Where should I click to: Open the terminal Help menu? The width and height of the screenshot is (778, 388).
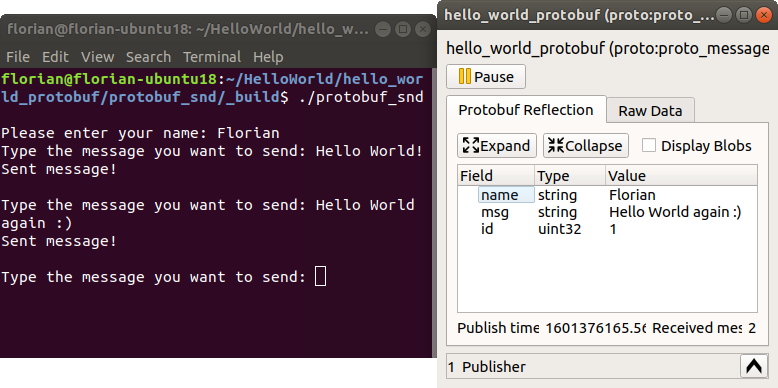[268, 57]
